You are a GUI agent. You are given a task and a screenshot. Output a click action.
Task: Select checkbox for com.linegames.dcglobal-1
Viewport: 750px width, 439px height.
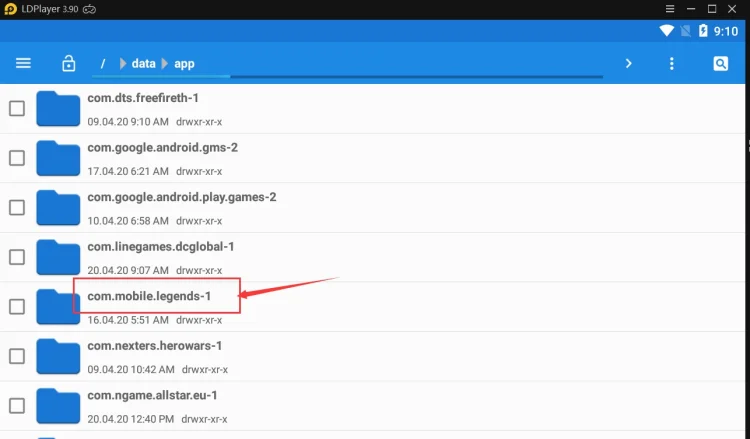(17, 257)
